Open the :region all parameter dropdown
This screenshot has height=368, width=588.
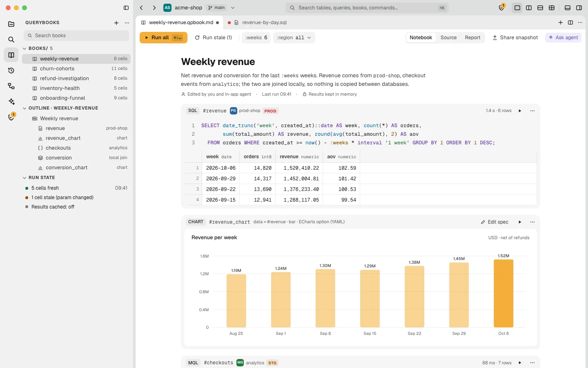click(x=294, y=38)
